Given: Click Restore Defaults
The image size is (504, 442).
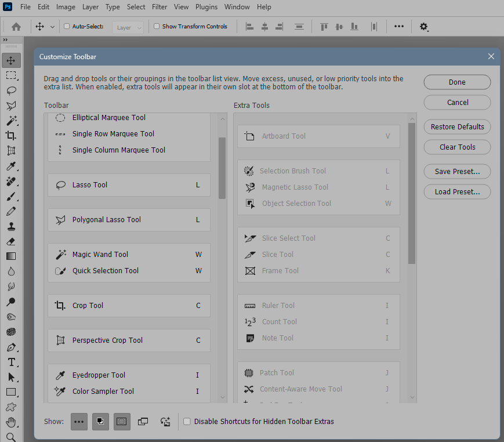Looking at the screenshot, I should point(457,127).
